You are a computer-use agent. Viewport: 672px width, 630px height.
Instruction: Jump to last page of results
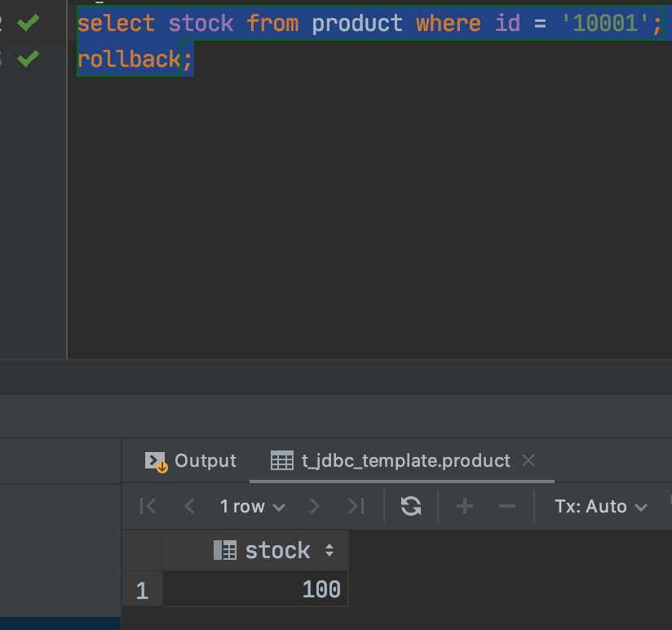pos(356,507)
